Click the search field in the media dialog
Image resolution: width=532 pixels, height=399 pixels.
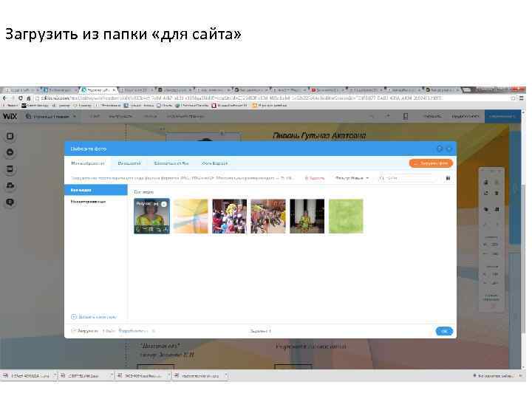pos(407,178)
